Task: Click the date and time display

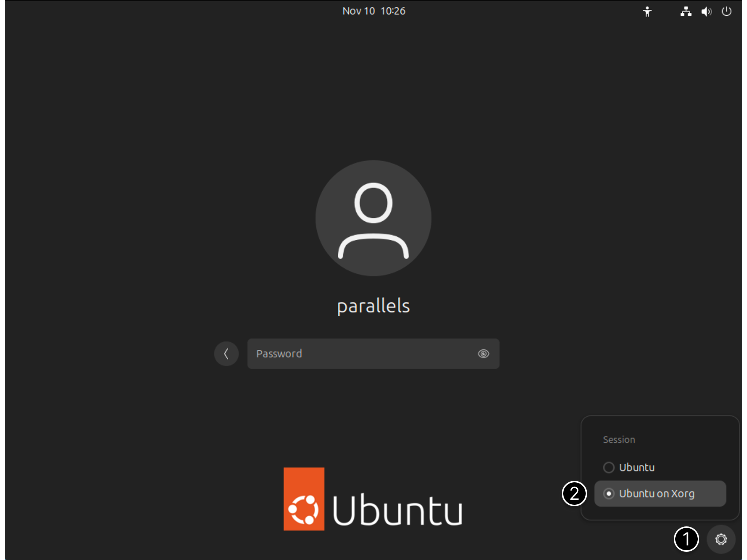Action: point(374,11)
